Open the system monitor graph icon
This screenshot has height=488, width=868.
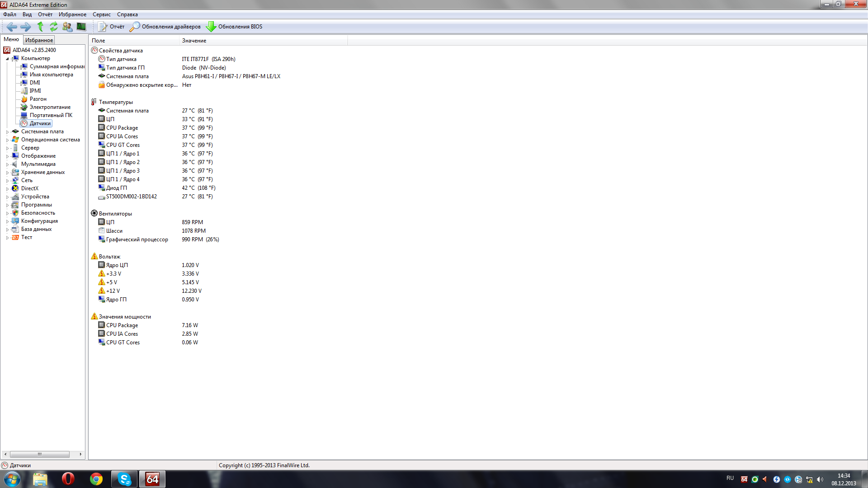[x=81, y=27]
